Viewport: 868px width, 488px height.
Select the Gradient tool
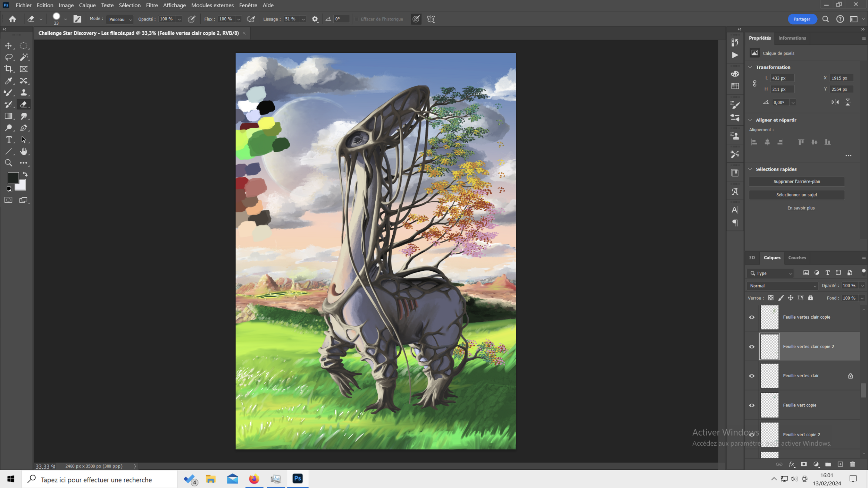pos(8,116)
